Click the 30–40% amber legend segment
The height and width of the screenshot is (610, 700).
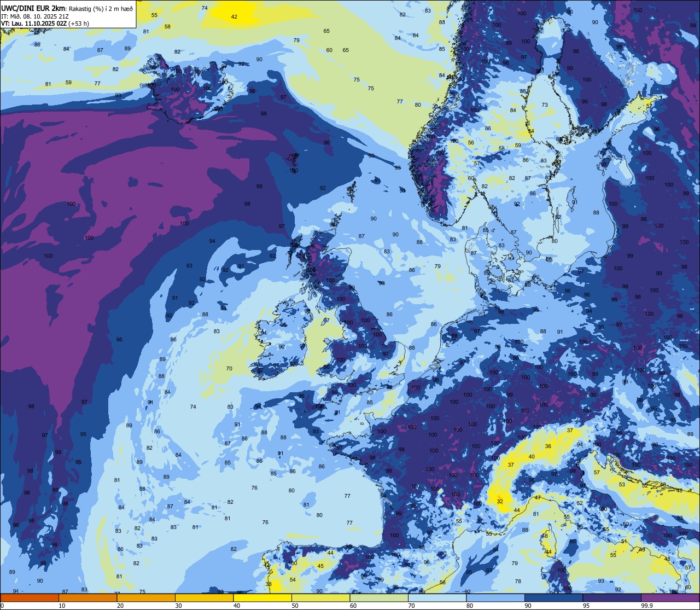point(204,597)
